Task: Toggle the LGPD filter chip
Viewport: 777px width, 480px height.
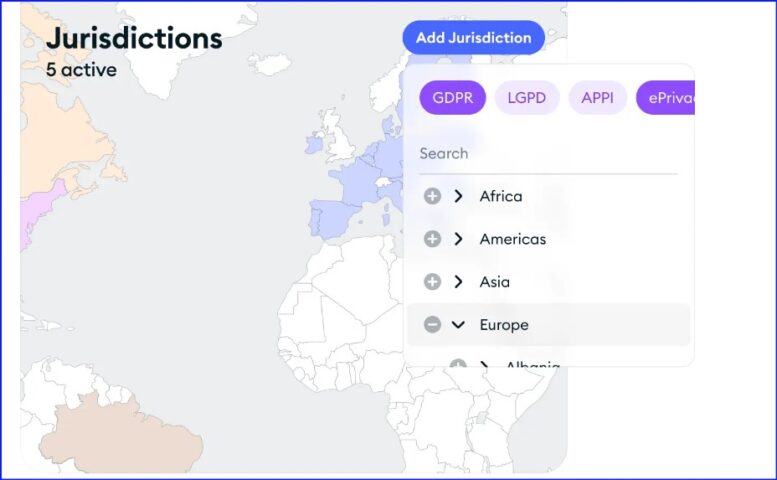Action: click(527, 98)
